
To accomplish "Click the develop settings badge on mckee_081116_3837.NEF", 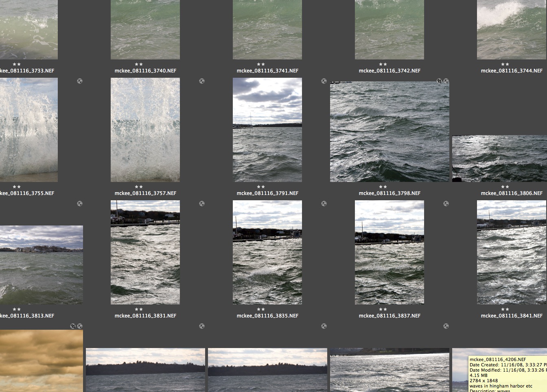I will [x=446, y=204].
